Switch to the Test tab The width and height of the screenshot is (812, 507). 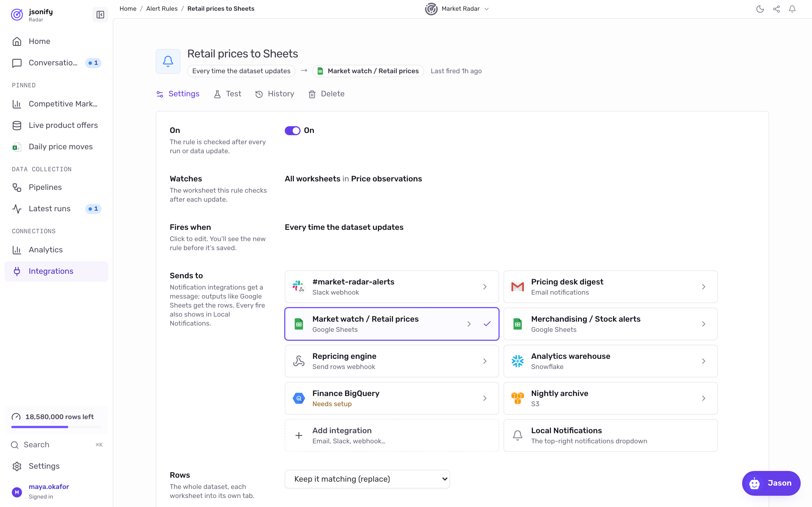pos(228,94)
